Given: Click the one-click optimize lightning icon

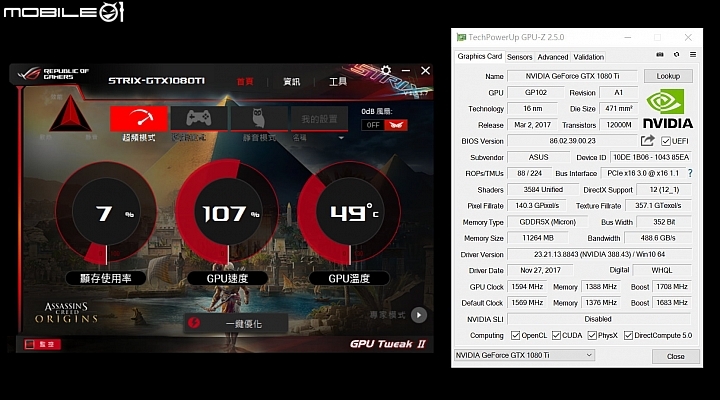Looking at the screenshot, I should click(194, 323).
